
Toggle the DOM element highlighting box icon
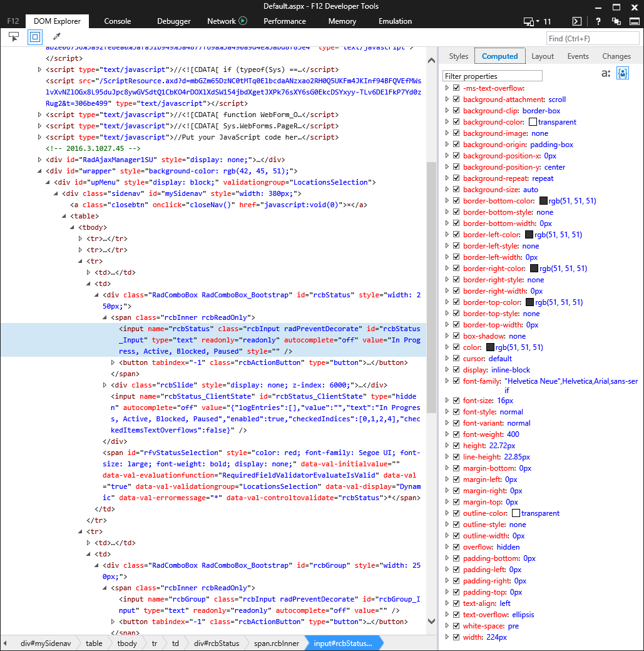(34, 37)
